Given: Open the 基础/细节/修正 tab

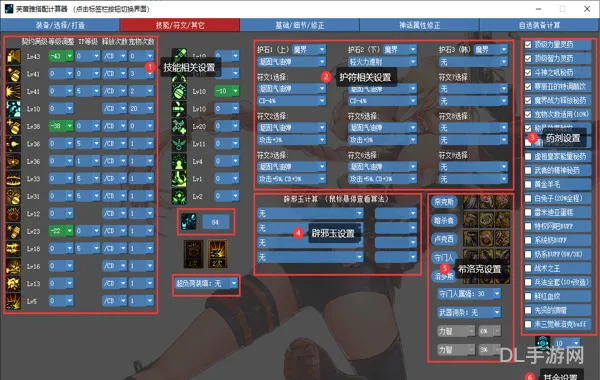Looking at the screenshot, I should [x=300, y=25].
